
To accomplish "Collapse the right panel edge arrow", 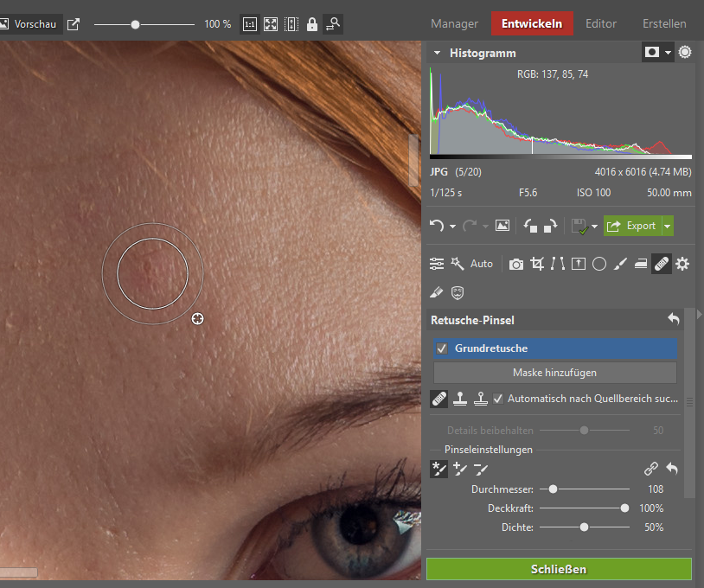I will [699, 315].
